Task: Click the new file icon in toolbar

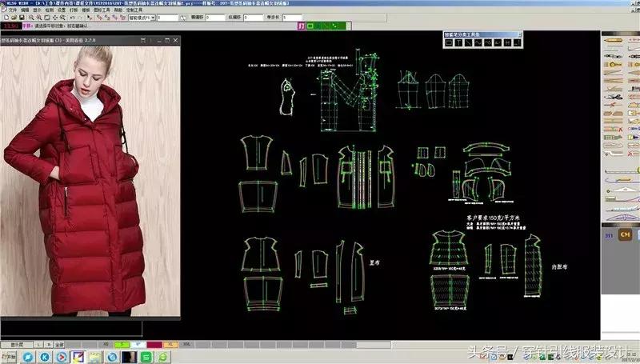Action: click(5, 18)
